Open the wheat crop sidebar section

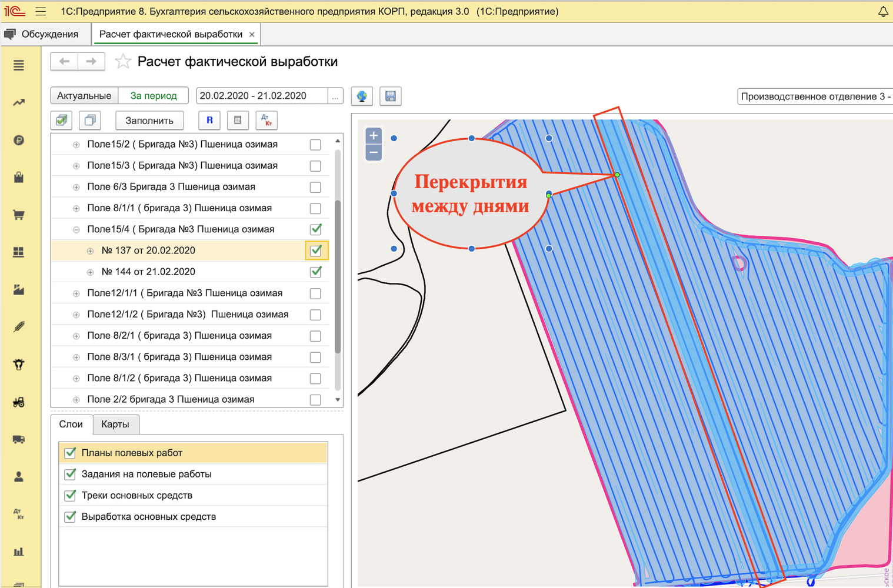[x=19, y=327]
